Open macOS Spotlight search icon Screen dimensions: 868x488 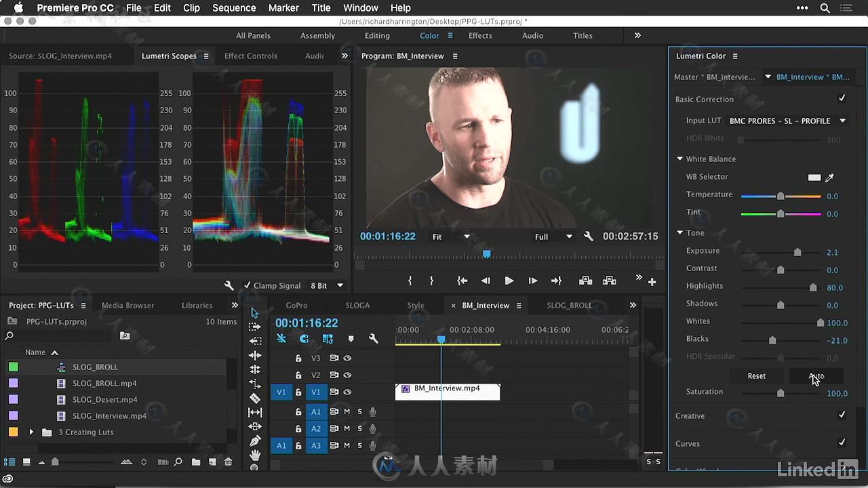coord(825,8)
